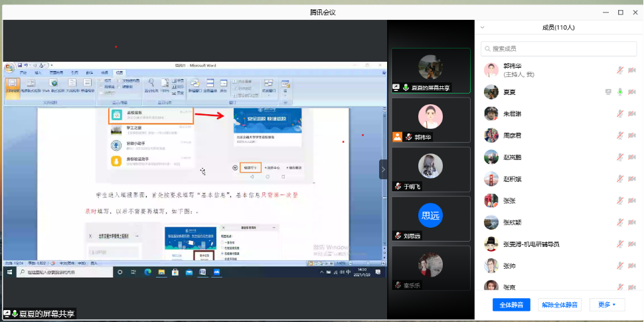Screen dimensions: 644x322
Task: Unmute 赵岚鹏's microphone in member list
Action: pos(620,157)
